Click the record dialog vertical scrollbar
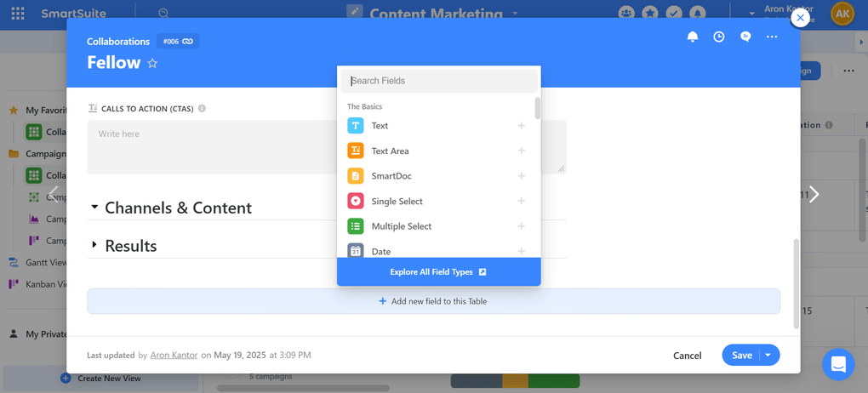 [796, 283]
